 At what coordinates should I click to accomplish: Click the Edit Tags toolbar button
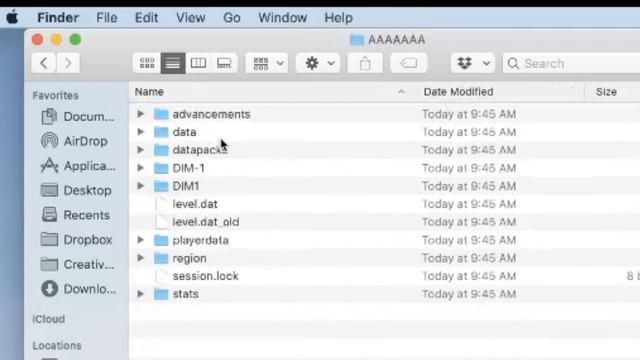(x=409, y=63)
